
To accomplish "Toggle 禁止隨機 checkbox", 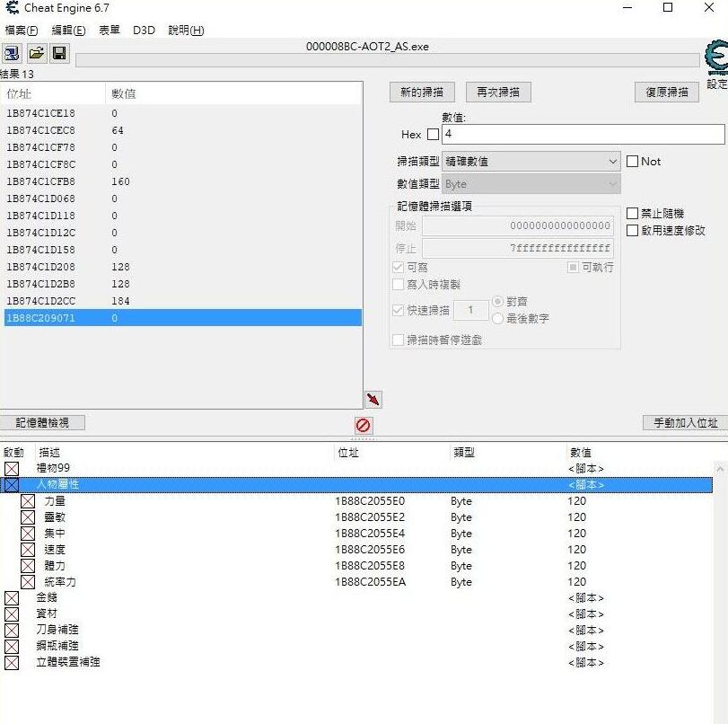I will (x=632, y=213).
